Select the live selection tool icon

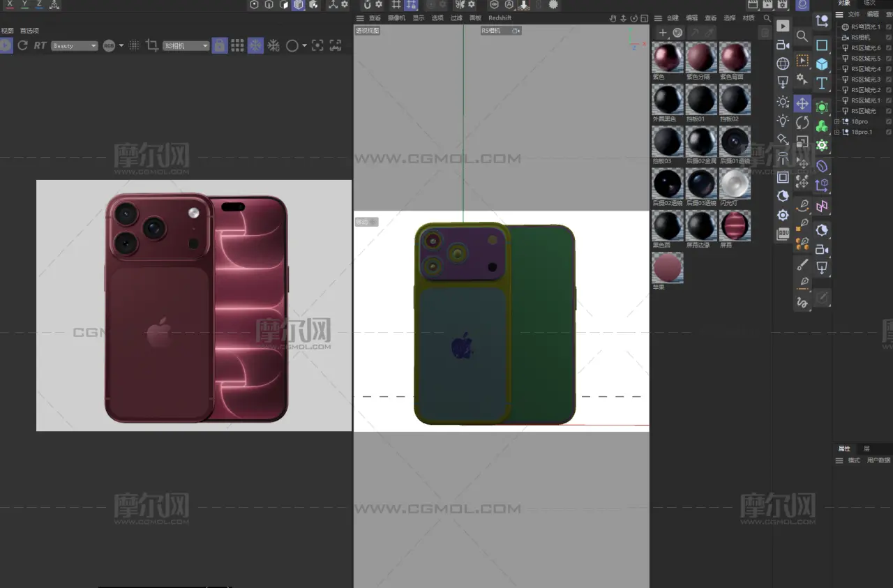coord(802,61)
